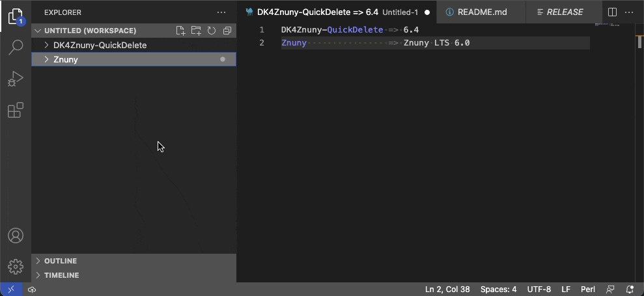This screenshot has height=296, width=644.
Task: Open notifications bell
Action: point(630,289)
